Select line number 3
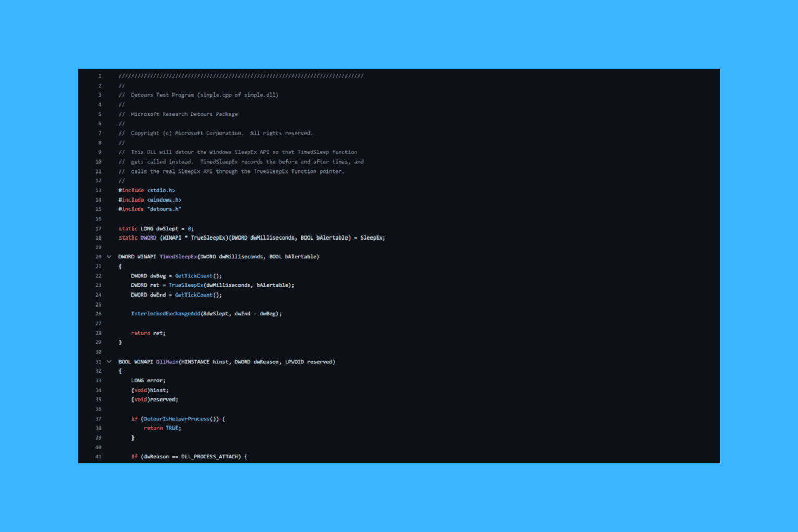The width and height of the screenshot is (798, 532). click(100, 95)
